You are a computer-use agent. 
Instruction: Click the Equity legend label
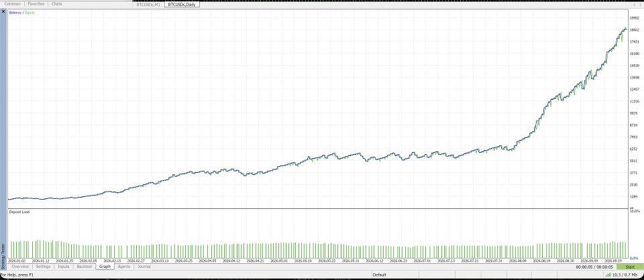click(30, 13)
